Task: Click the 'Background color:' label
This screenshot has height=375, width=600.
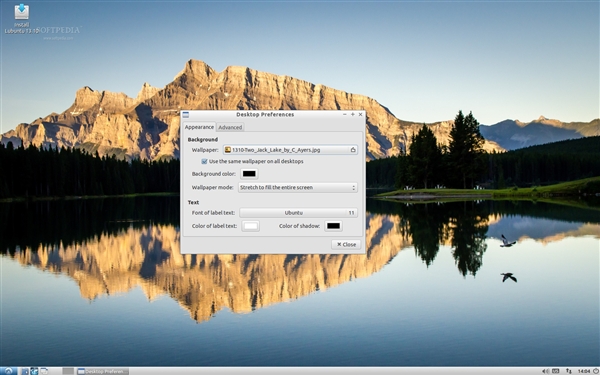Action: 214,174
